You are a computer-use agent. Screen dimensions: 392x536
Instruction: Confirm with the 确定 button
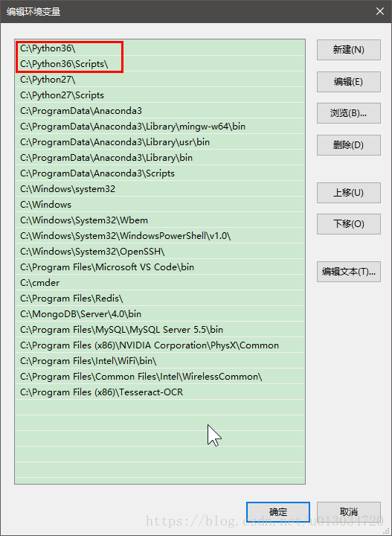[x=278, y=511]
